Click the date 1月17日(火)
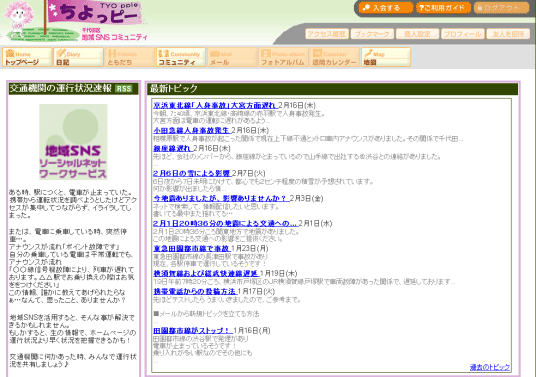This screenshot has height=377, width=536. pyautogui.click(x=256, y=291)
